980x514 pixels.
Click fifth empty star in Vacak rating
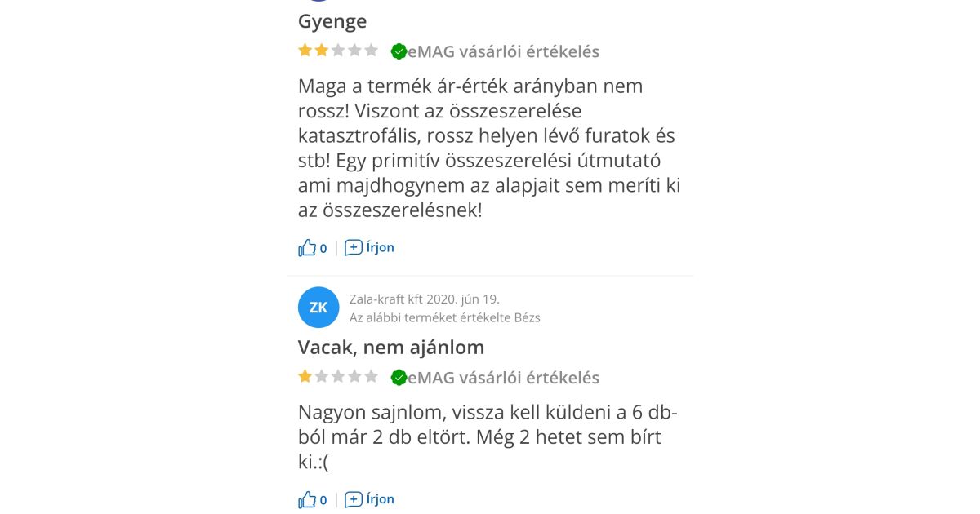click(371, 376)
